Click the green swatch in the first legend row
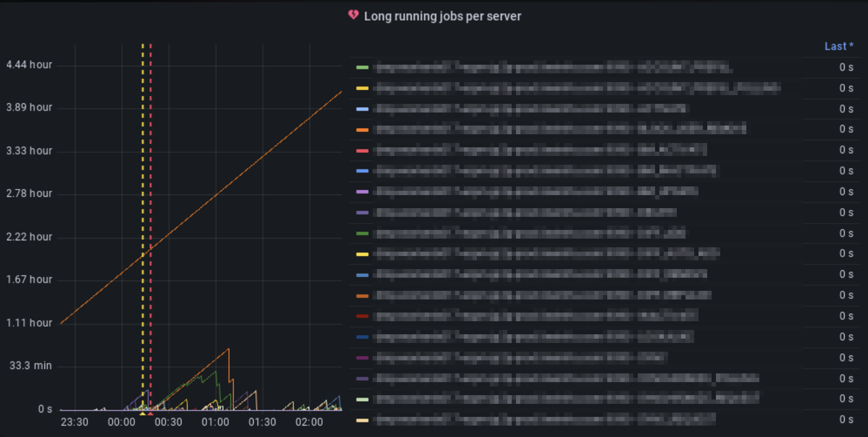 click(x=362, y=67)
